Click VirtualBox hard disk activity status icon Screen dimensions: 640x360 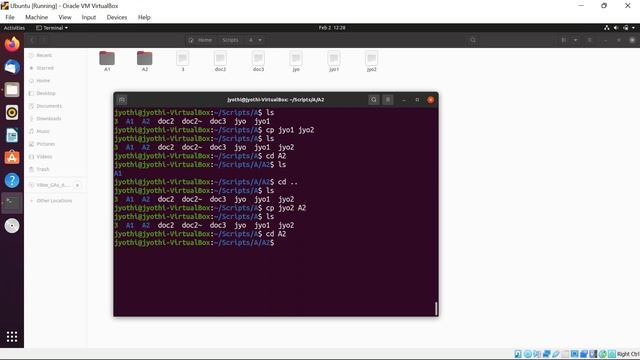518,354
